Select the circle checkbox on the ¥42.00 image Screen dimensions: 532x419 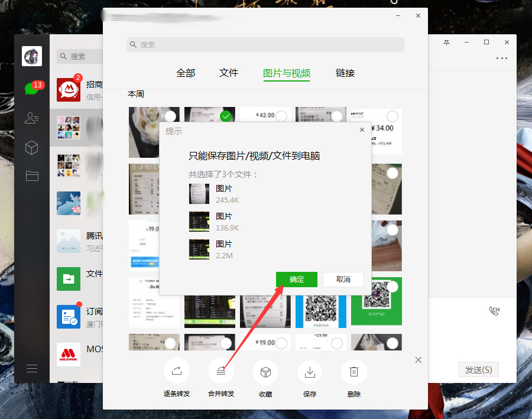[x=280, y=115]
